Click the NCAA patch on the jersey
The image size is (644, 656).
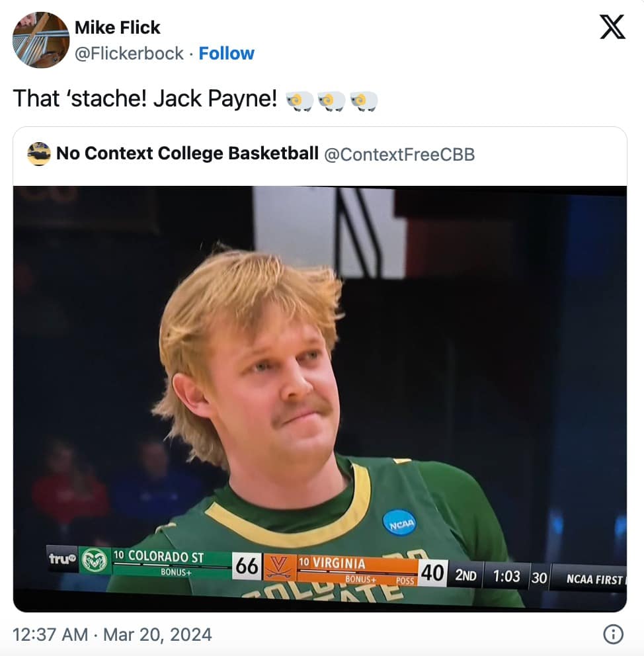(400, 522)
